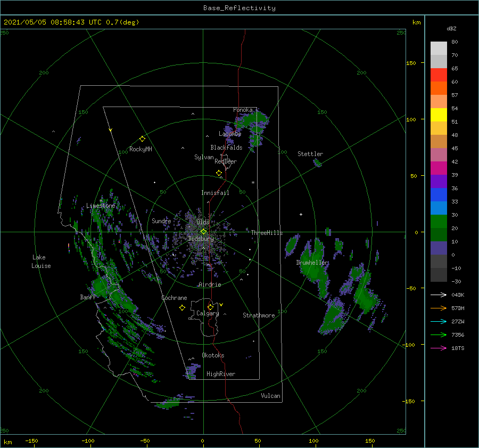Click the Drumheller city label
Image resolution: width=479 pixels, height=448 pixels.
(x=312, y=263)
